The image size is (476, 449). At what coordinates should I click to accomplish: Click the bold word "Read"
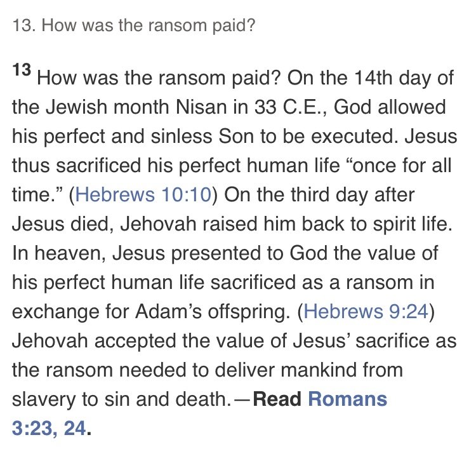pyautogui.click(x=277, y=399)
